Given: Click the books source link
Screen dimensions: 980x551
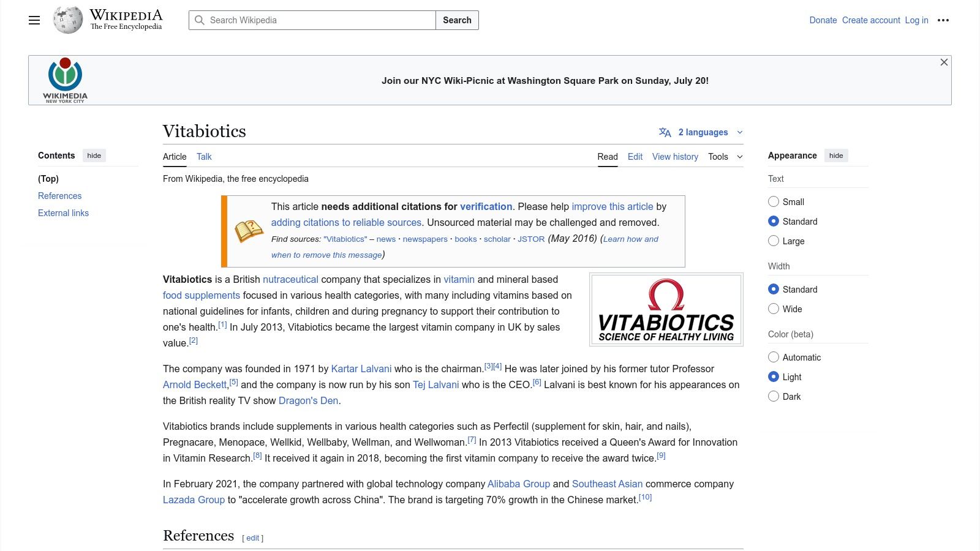Looking at the screenshot, I should [x=466, y=239].
